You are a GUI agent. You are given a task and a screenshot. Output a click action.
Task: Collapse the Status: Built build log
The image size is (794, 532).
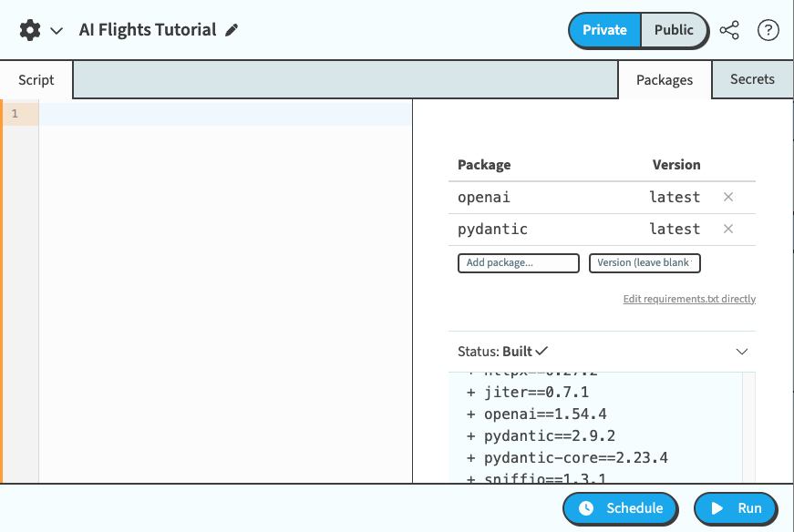(x=742, y=352)
